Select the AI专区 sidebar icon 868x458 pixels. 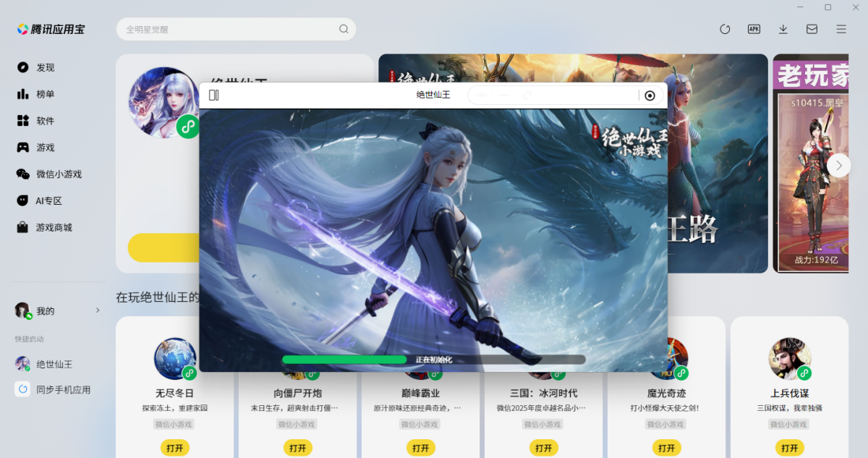point(22,200)
